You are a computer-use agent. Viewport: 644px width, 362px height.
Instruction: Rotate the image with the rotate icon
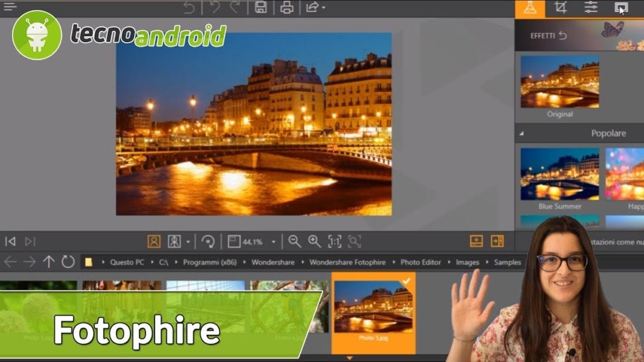point(208,242)
